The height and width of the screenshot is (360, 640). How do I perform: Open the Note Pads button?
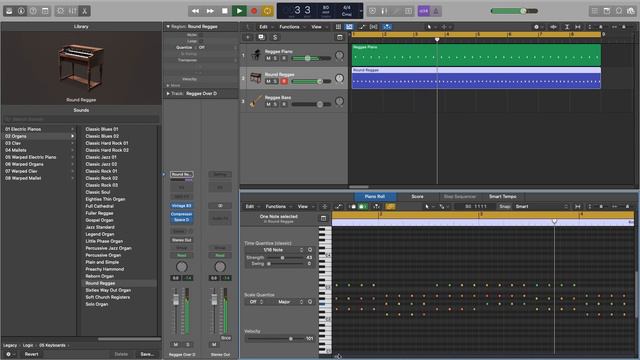click(x=607, y=11)
